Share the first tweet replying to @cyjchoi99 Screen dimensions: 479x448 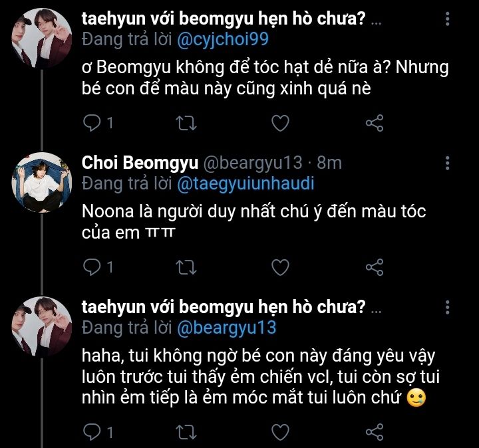pos(375,123)
